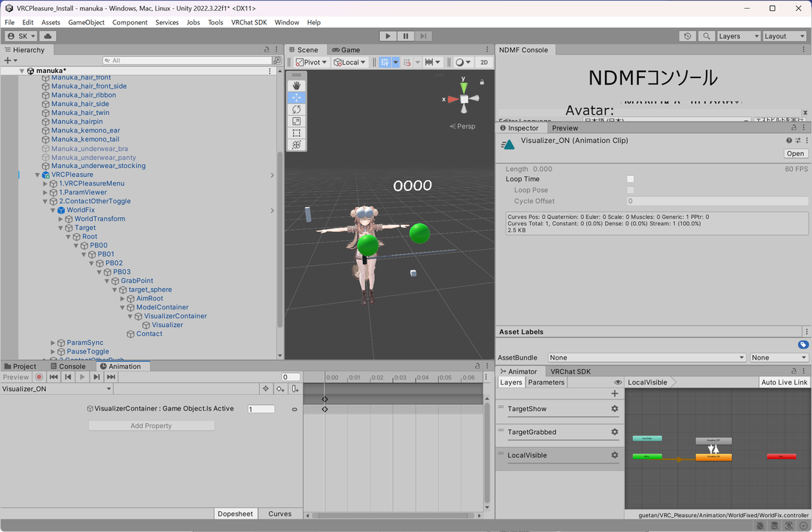Select the Visualizer_OFF state node in Animator
The height and width of the screenshot is (532, 812).
point(713,441)
